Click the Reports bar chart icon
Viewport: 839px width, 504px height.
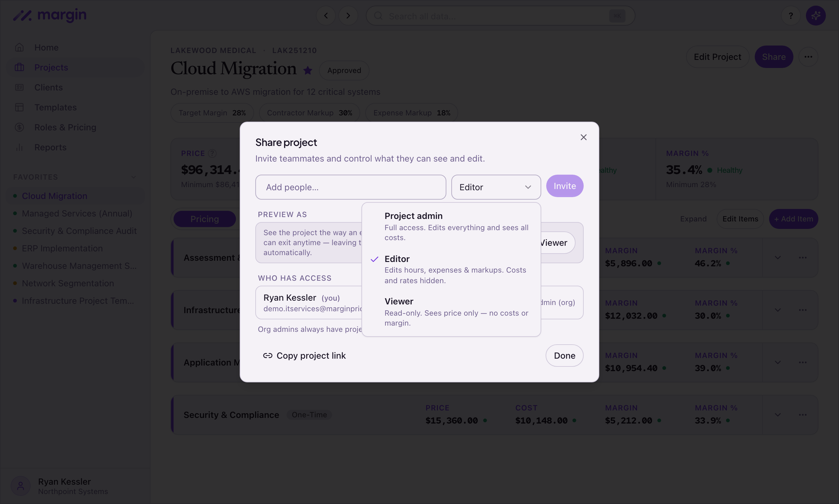pos(19,147)
